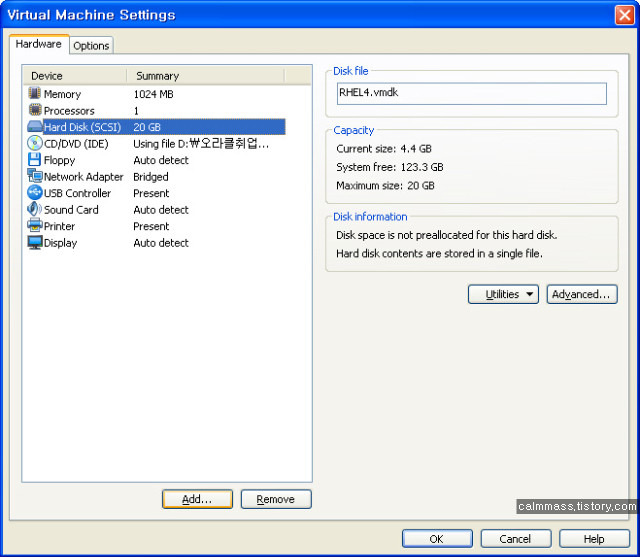Select the USB Controller row
Image resolution: width=640 pixels, height=557 pixels.
click(156, 193)
